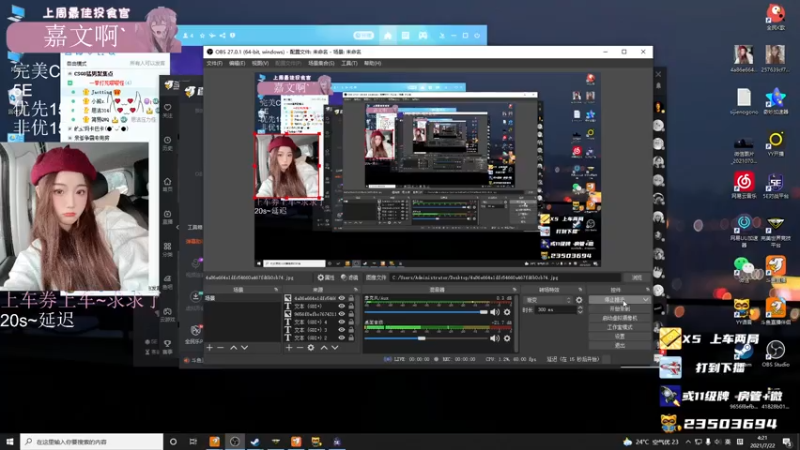Screen dimensions: 800x450
Task: Click 开始录制 button
Action: [x=619, y=309]
